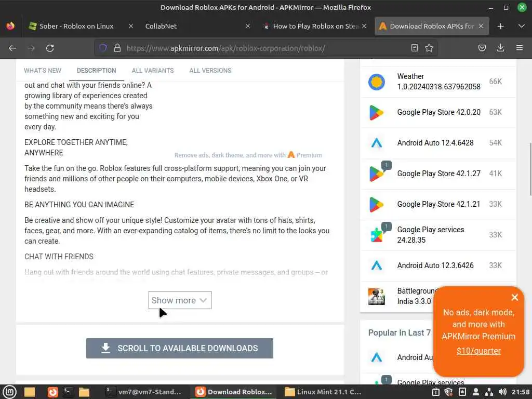Close the orange Premium popup
Screen dimensions: 532x399
coord(514,297)
